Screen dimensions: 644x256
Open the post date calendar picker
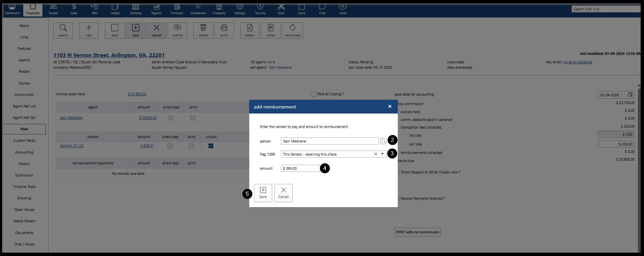[x=630, y=95]
